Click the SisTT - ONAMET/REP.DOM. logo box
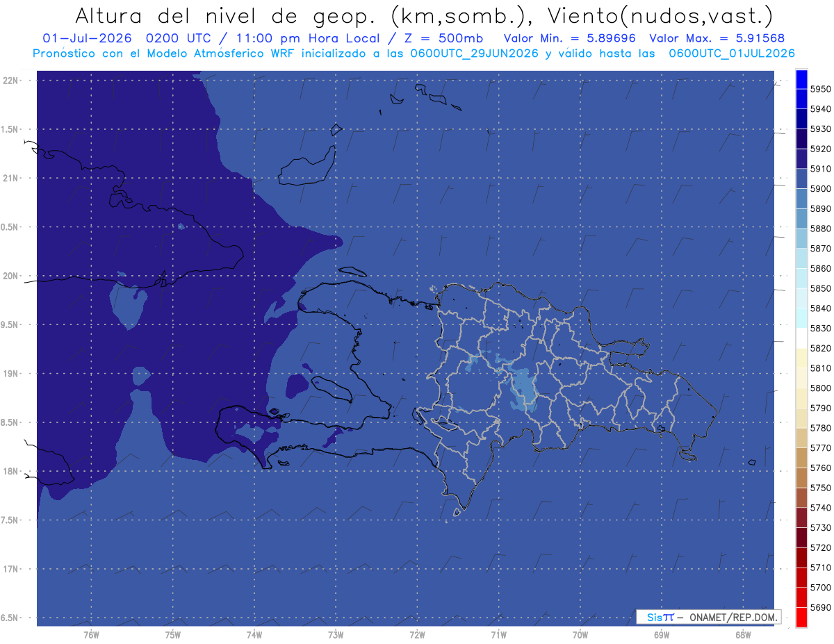Screen dimensions: 834x644 (708, 617)
